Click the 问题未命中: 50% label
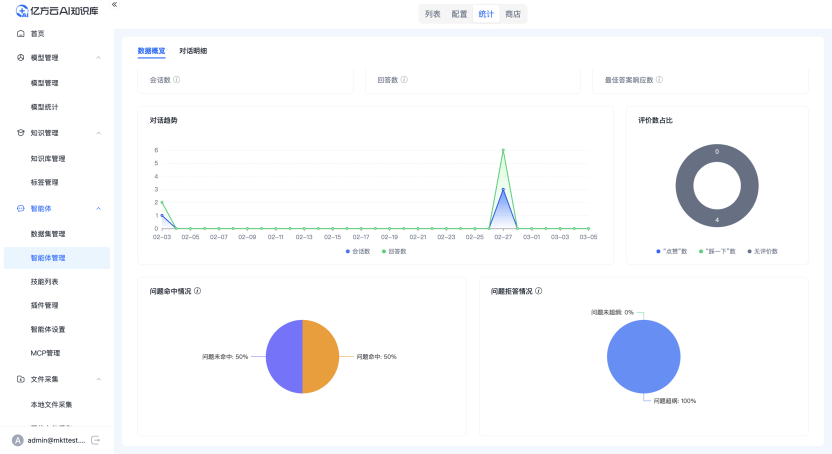Screen dimensions: 832x454 point(225,357)
